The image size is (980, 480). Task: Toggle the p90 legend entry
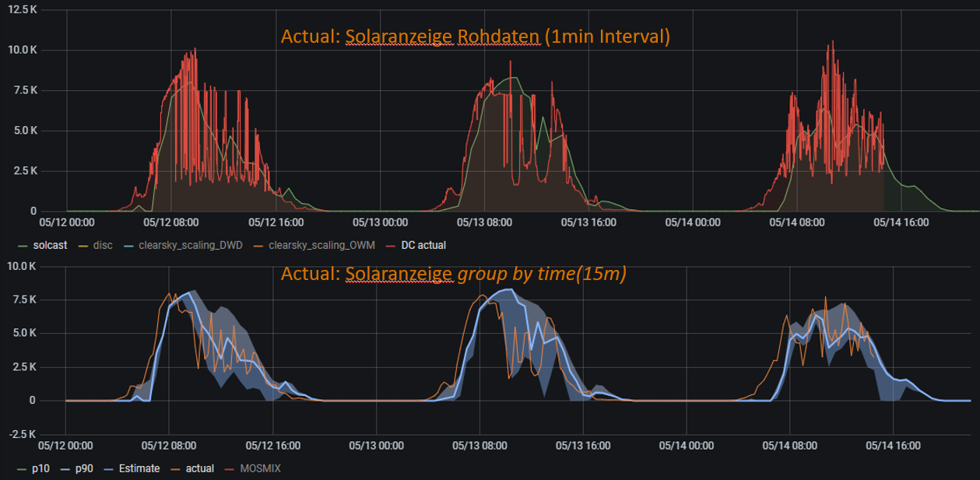(x=82, y=469)
